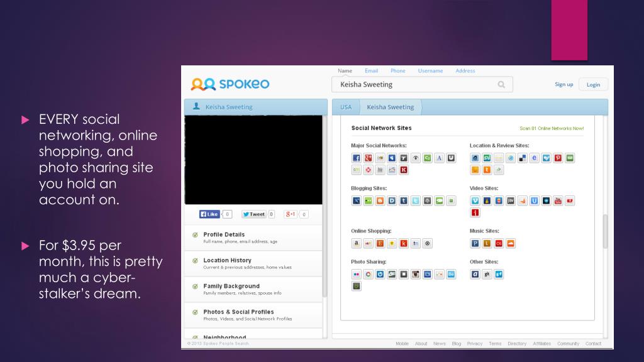Viewport: 644px width, 362px height.
Task: Click the Keisha Sweeting profile header link
Action: point(229,107)
